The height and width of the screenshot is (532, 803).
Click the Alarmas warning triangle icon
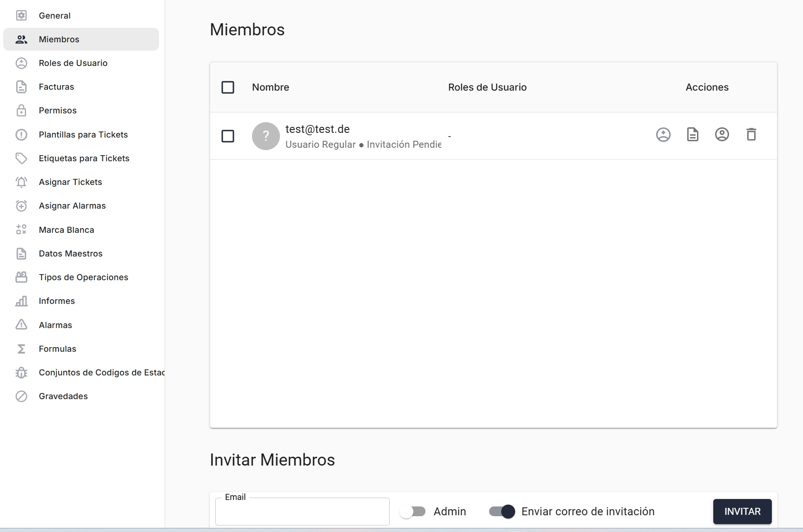(x=21, y=325)
